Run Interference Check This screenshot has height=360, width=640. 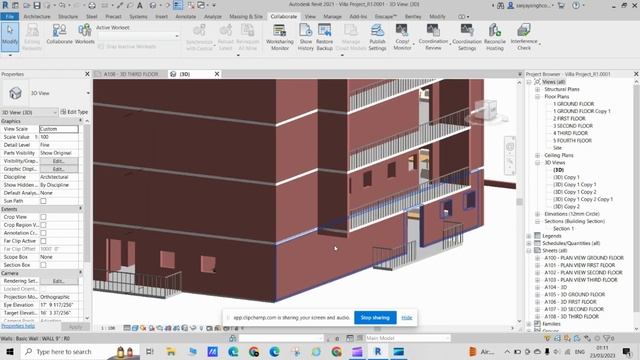524,37
